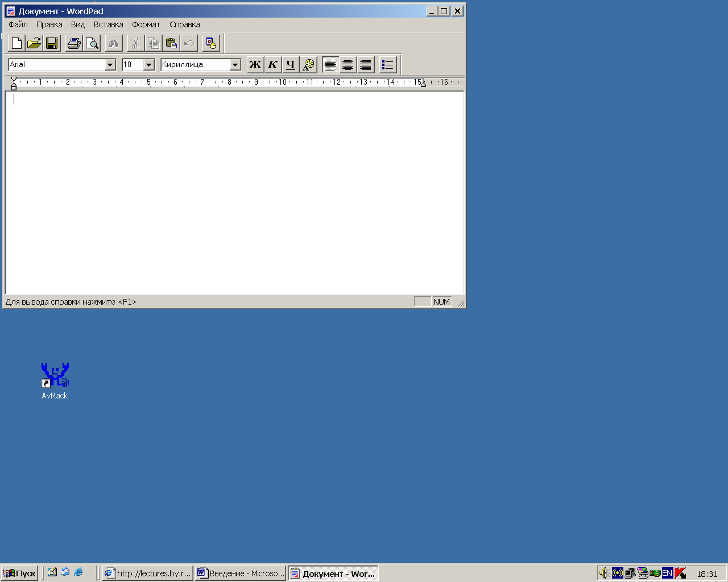Open the Вставка menu
The width and height of the screenshot is (728, 582).
click(109, 24)
